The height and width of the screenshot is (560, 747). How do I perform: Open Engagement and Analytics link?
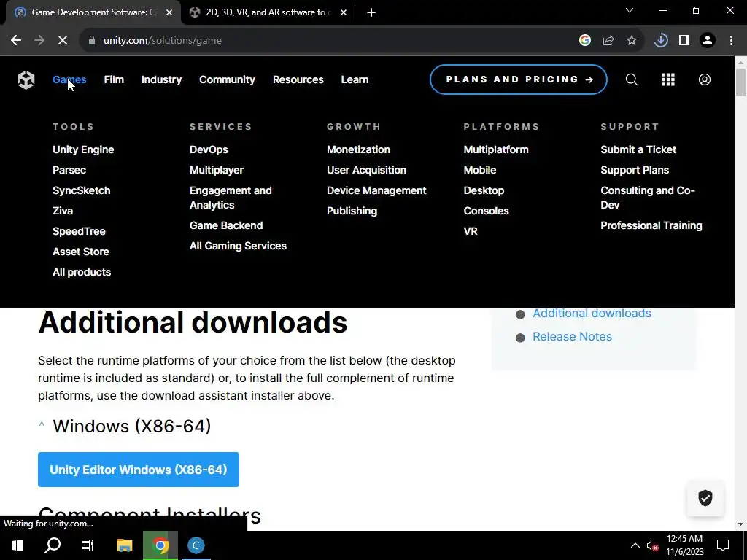tap(231, 198)
